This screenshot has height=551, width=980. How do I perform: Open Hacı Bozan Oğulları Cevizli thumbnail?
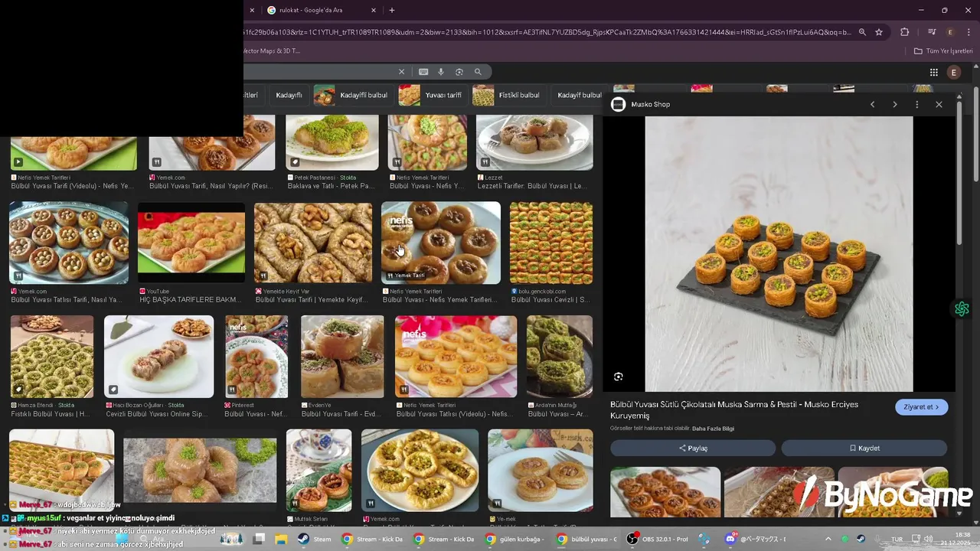158,357
